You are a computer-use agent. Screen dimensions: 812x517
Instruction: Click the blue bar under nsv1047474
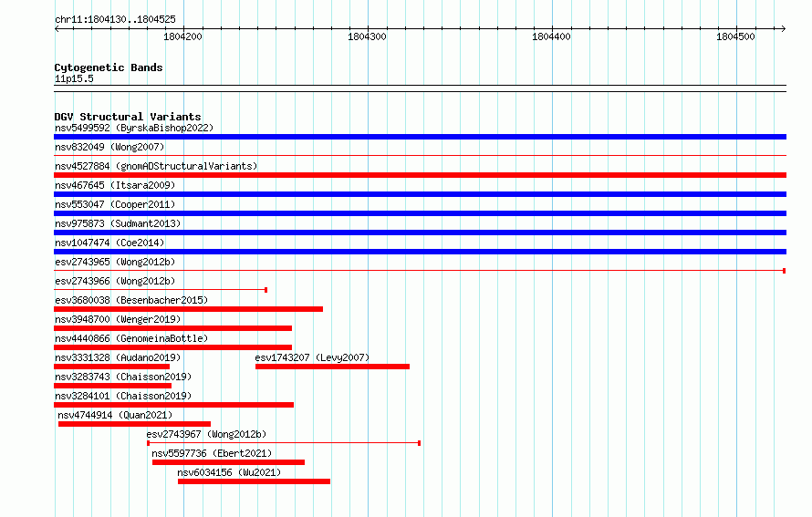[x=420, y=252]
